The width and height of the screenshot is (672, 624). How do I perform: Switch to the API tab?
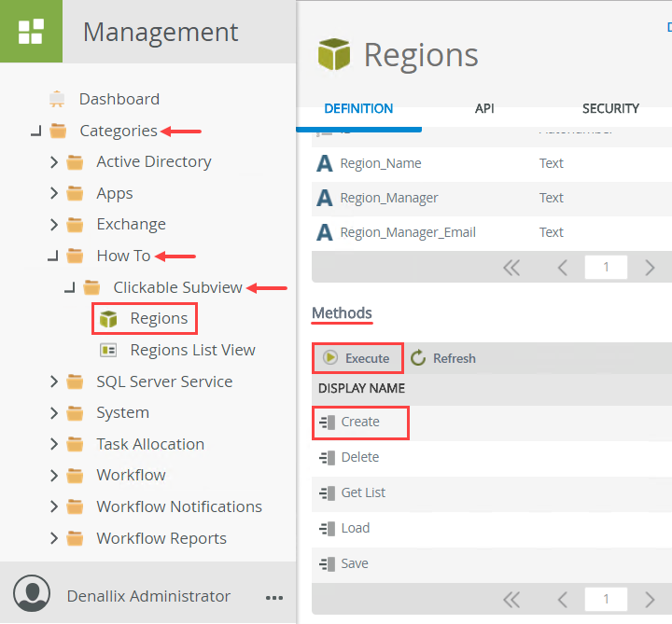[x=484, y=108]
